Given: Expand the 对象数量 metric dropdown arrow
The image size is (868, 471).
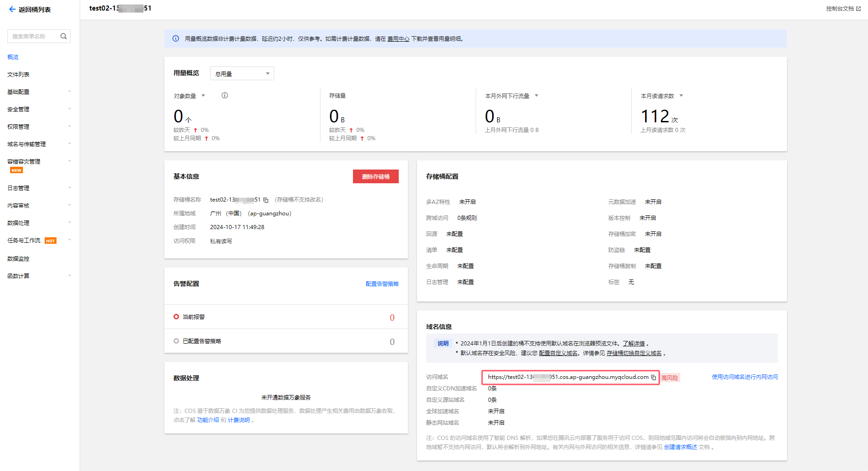Looking at the screenshot, I should pyautogui.click(x=203, y=96).
